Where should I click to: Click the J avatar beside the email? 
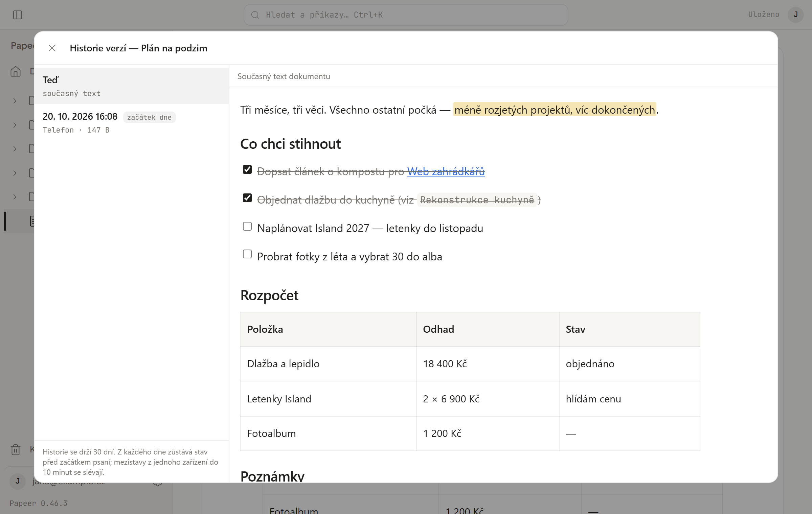pos(18,481)
